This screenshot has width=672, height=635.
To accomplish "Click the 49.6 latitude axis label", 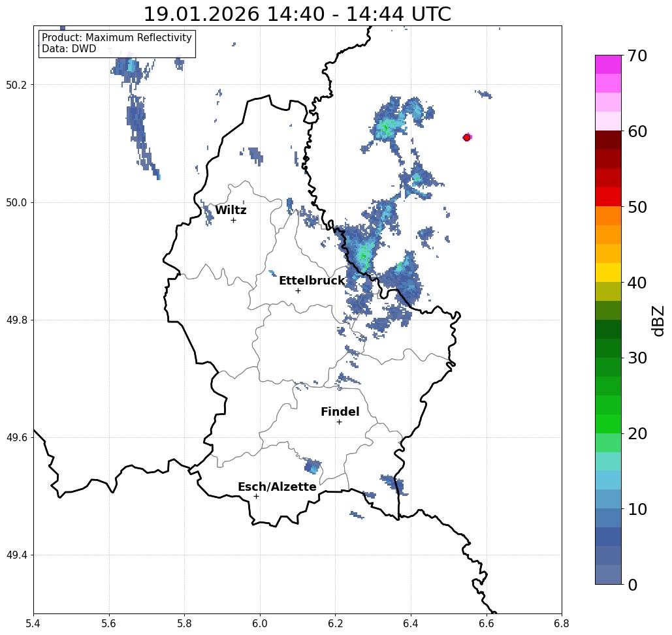I will pos(16,438).
